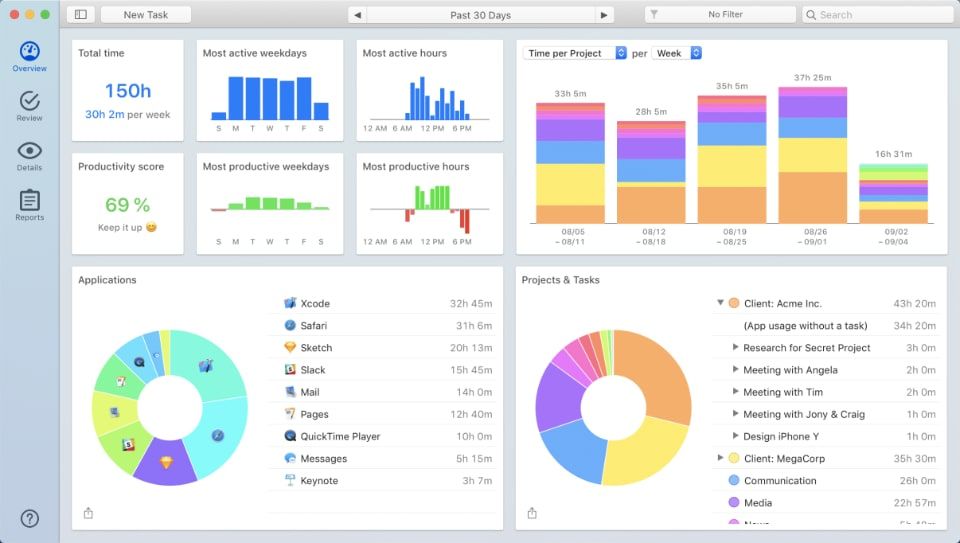This screenshot has width=960, height=543.
Task: Collapse the Client: Acme Inc. project
Action: pos(721,302)
